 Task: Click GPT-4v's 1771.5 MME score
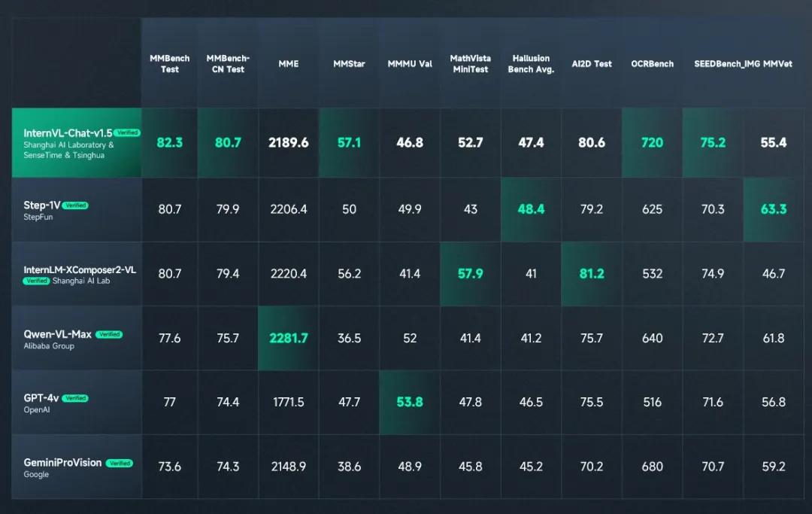coord(289,402)
